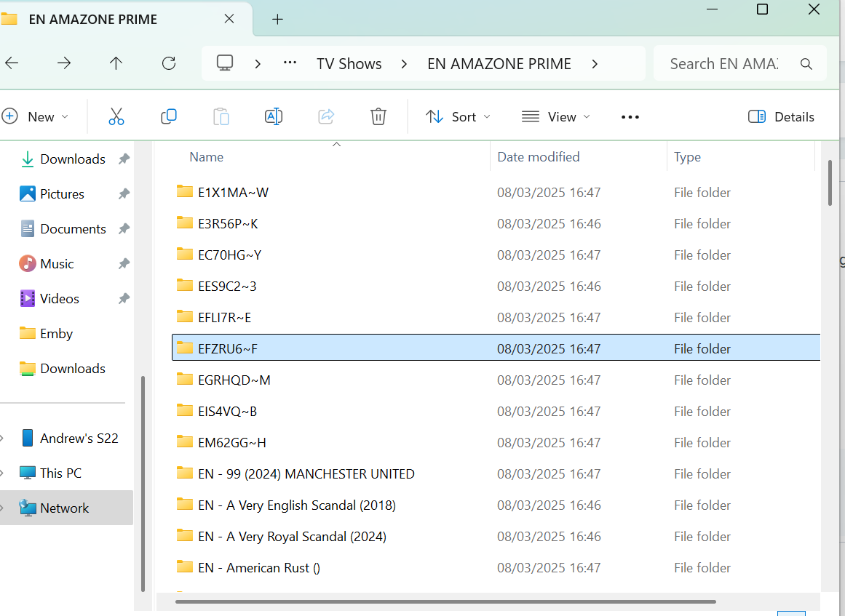Click the PC monitor icon in address bar
Image resolution: width=845 pixels, height=616 pixels.
coord(225,63)
